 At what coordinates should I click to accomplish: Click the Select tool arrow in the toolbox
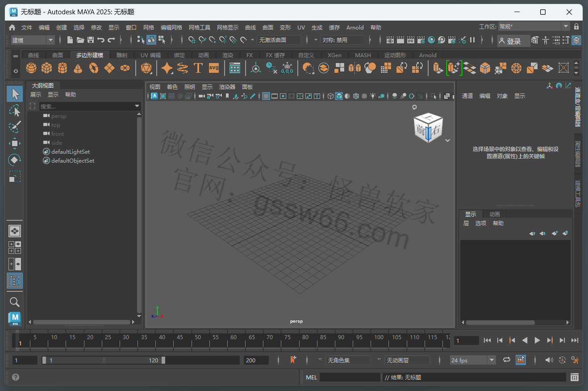coord(15,94)
